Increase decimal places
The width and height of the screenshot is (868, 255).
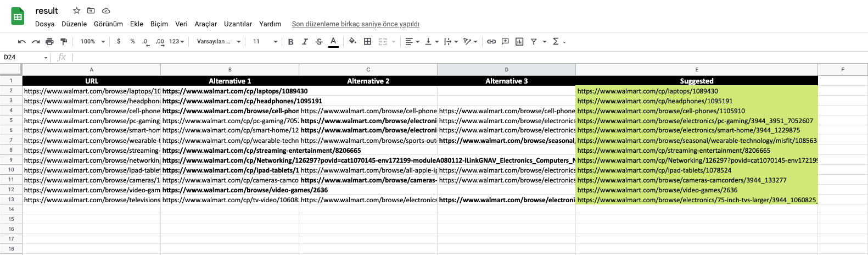point(160,42)
